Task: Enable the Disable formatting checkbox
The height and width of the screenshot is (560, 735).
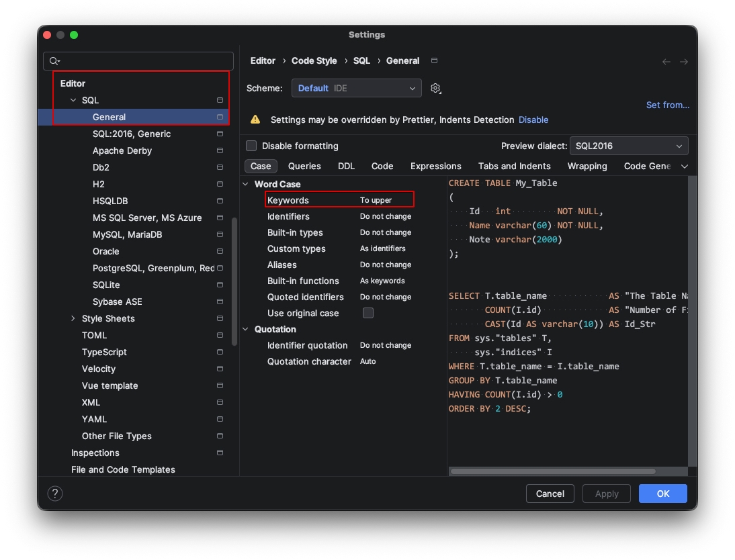Action: pyautogui.click(x=251, y=146)
